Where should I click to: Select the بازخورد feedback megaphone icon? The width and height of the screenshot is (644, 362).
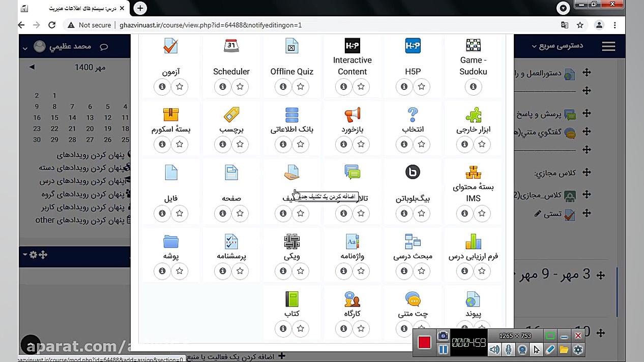click(x=352, y=115)
